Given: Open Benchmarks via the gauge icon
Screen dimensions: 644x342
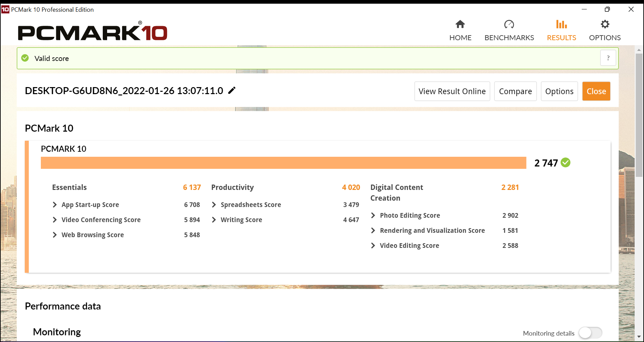Looking at the screenshot, I should tap(509, 24).
